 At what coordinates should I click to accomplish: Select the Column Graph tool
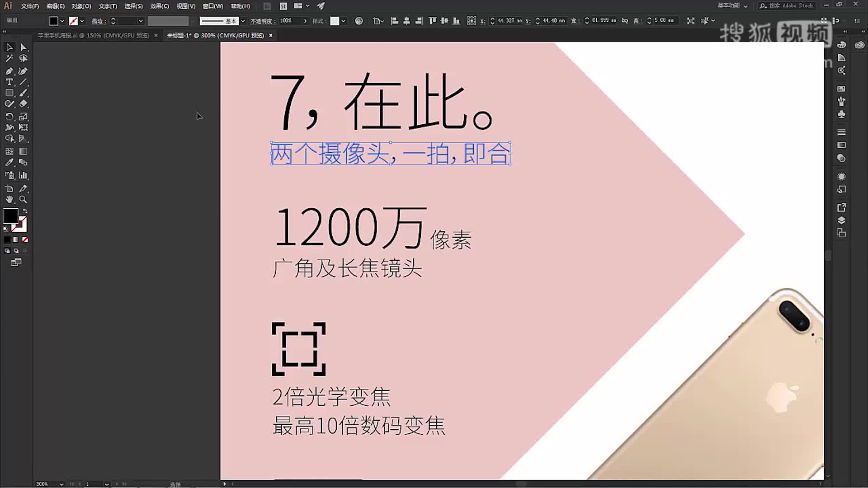(24, 175)
